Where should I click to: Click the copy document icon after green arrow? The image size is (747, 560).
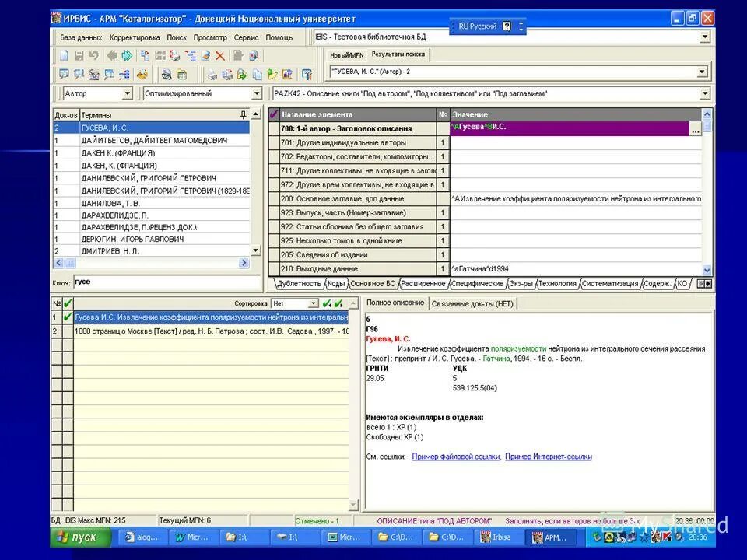(x=145, y=56)
